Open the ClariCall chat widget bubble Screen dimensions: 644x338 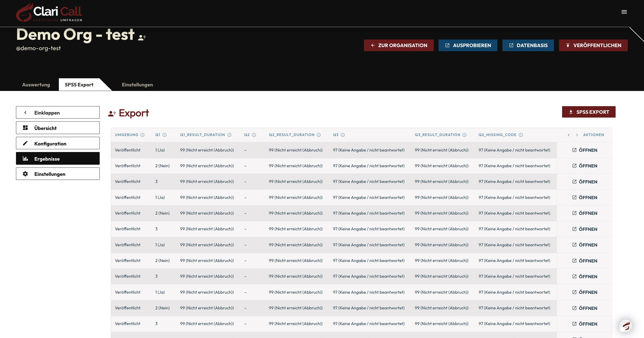[625, 326]
